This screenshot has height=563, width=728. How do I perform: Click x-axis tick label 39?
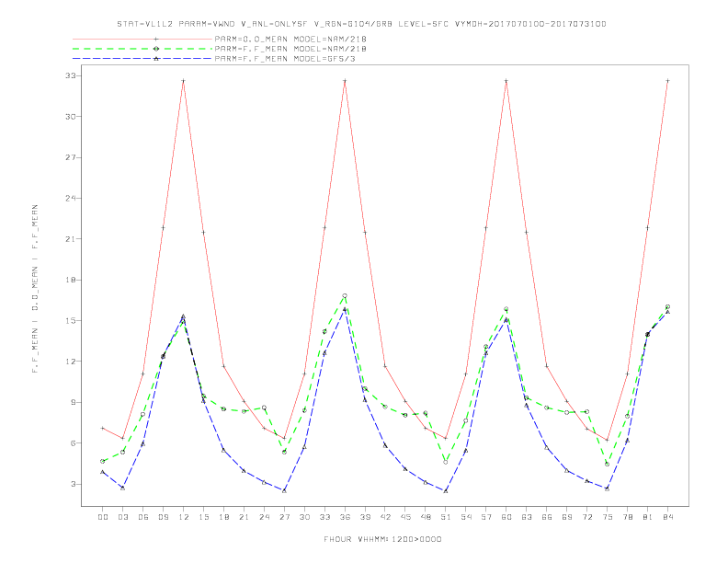365,517
